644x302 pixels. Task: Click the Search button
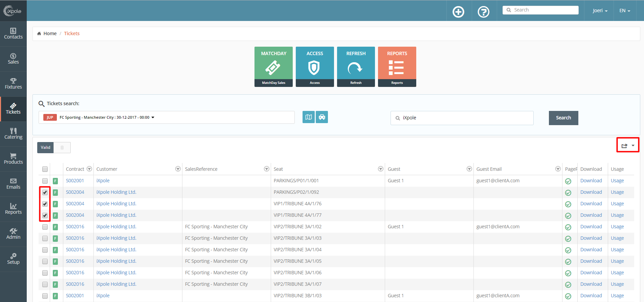[563, 118]
